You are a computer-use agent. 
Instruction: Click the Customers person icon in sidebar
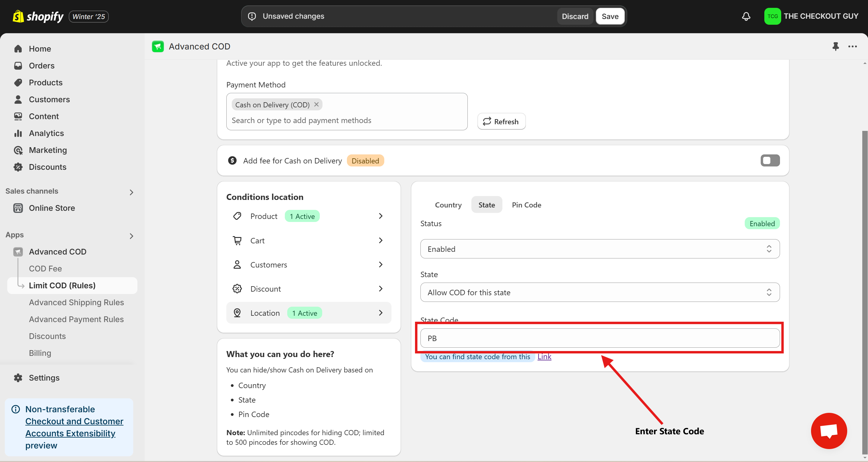click(x=18, y=99)
